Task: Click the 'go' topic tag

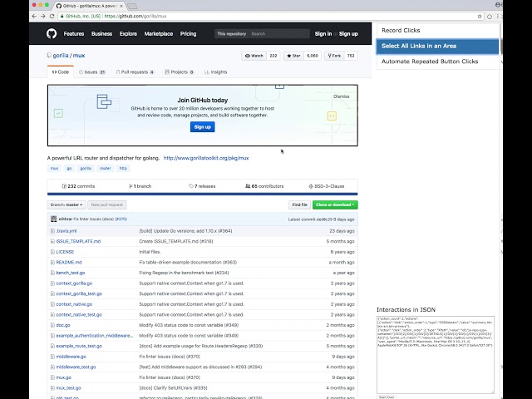Action: (69, 168)
